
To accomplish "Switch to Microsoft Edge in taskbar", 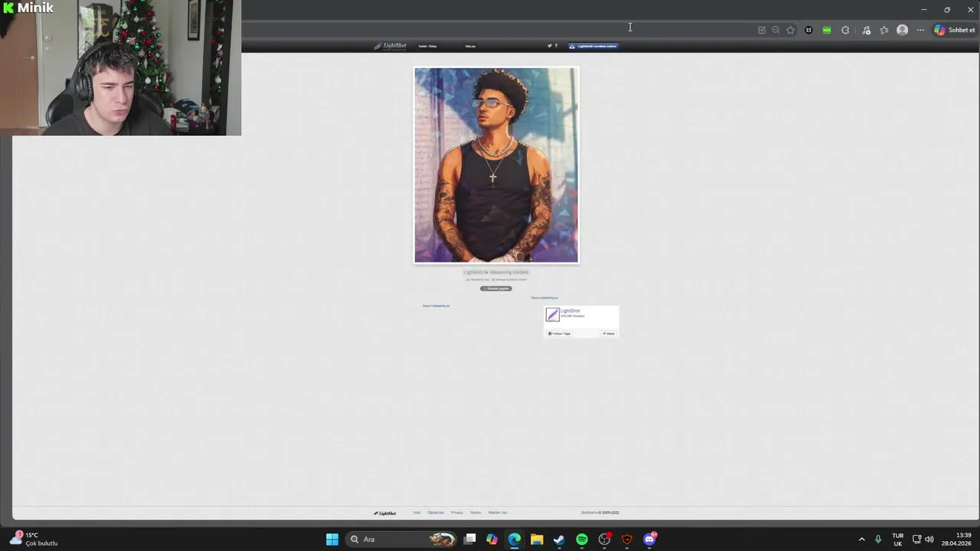I will (x=514, y=540).
